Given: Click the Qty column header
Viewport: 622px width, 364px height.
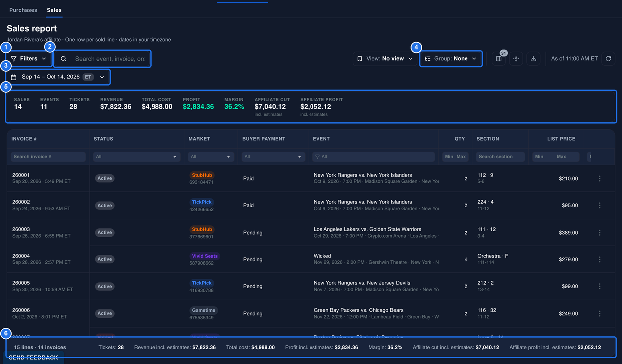Looking at the screenshot, I should pos(460,139).
